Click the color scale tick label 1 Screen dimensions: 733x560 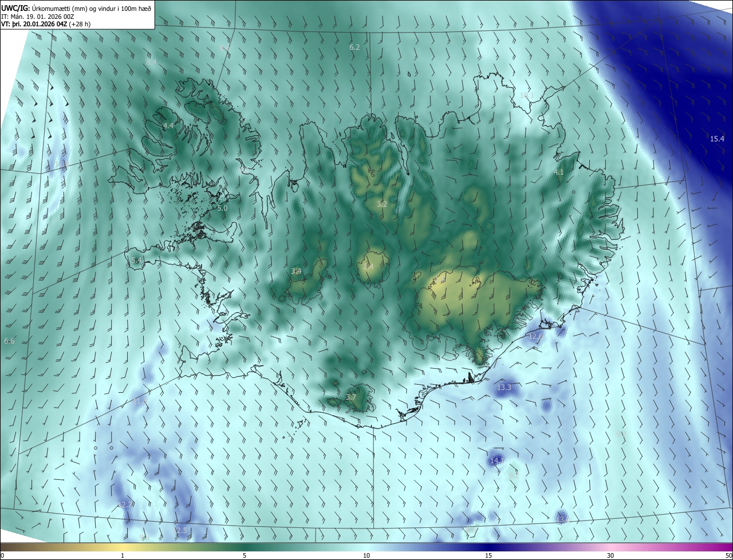click(123, 555)
